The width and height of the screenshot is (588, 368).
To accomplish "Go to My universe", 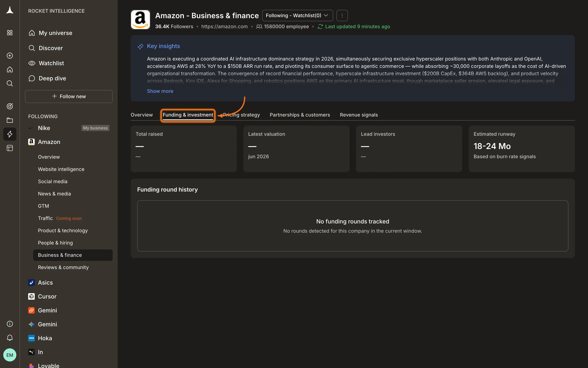I will coord(69,33).
